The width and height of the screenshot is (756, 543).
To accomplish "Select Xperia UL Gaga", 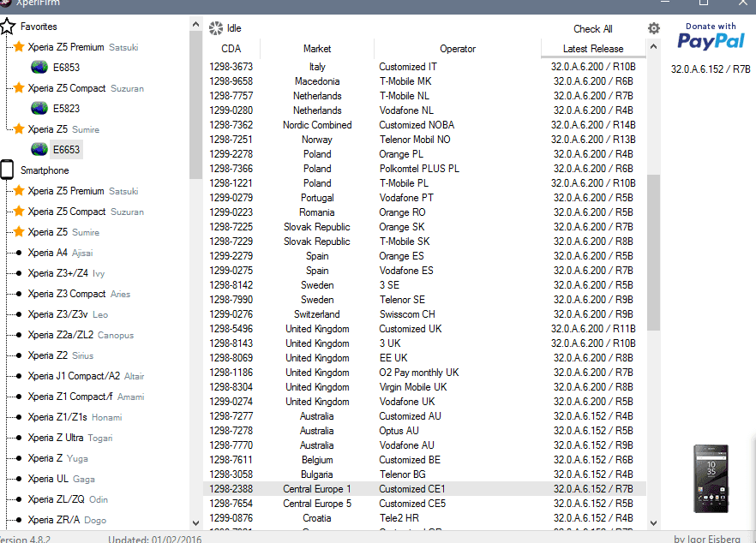I will (61, 479).
